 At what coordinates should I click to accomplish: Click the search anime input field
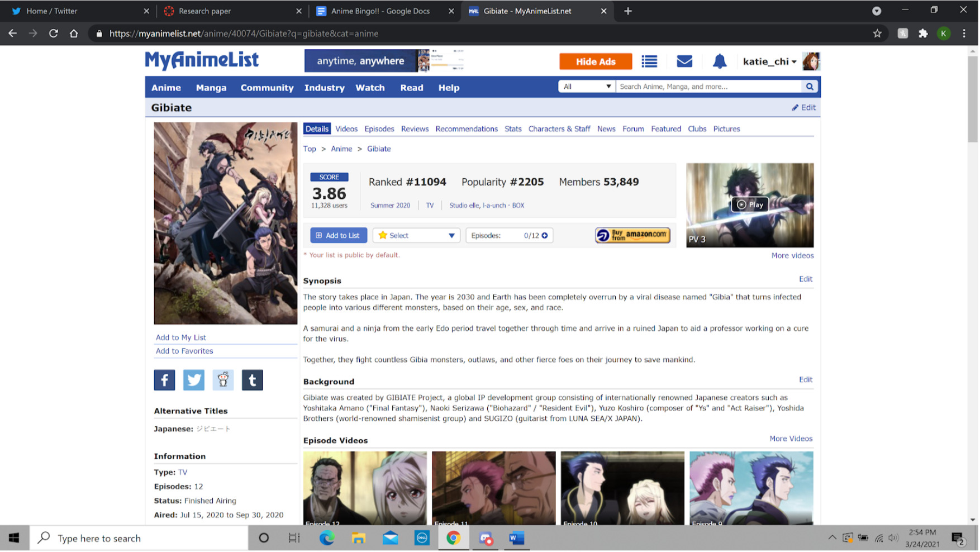710,87
